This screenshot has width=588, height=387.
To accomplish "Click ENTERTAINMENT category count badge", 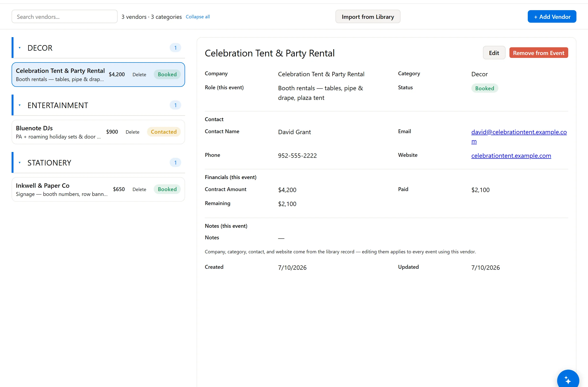I will 175,105.
